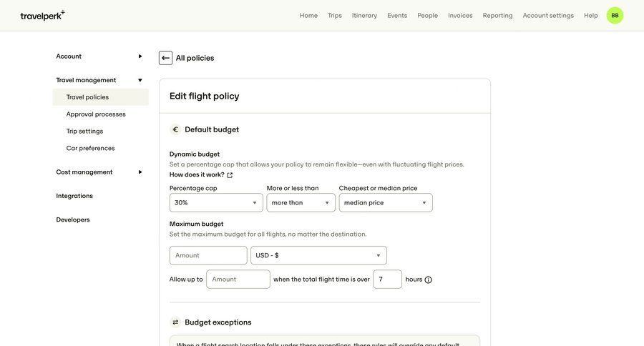Click the flight time hours field
The height and width of the screenshot is (346, 644).
tap(387, 280)
